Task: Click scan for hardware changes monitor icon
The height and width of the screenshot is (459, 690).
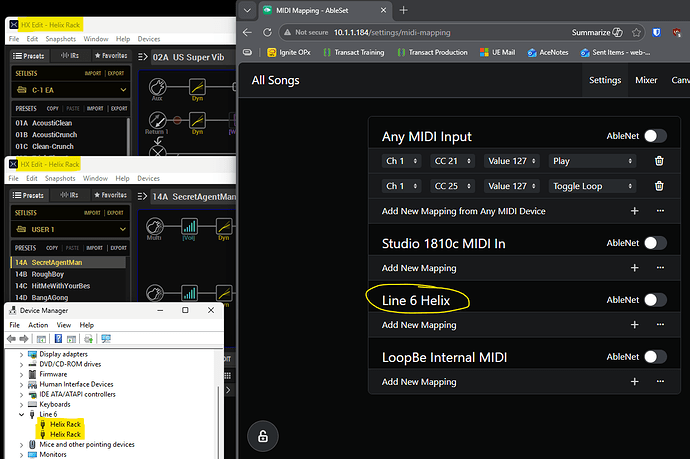Action: coord(106,339)
